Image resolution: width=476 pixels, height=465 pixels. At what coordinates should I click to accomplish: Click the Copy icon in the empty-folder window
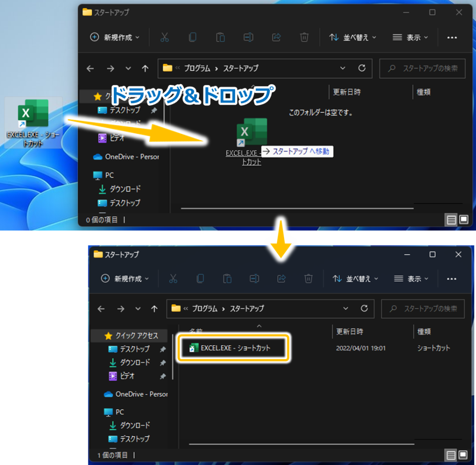[192, 38]
